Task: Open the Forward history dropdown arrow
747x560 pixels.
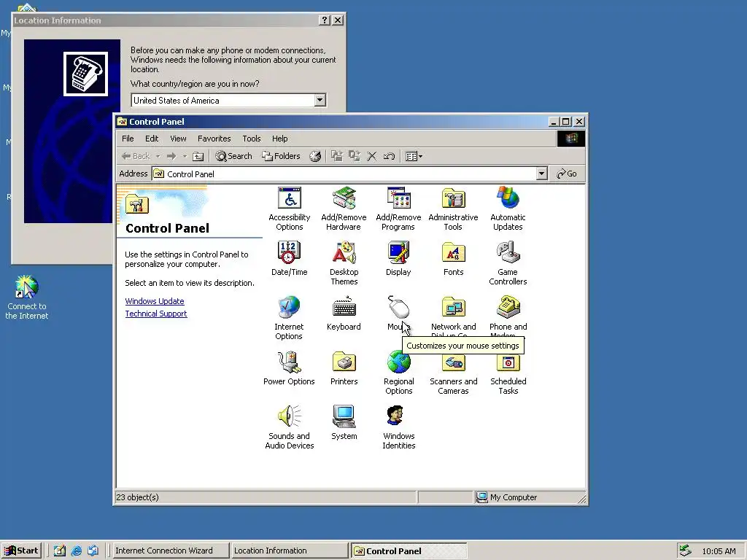Action: tap(185, 156)
